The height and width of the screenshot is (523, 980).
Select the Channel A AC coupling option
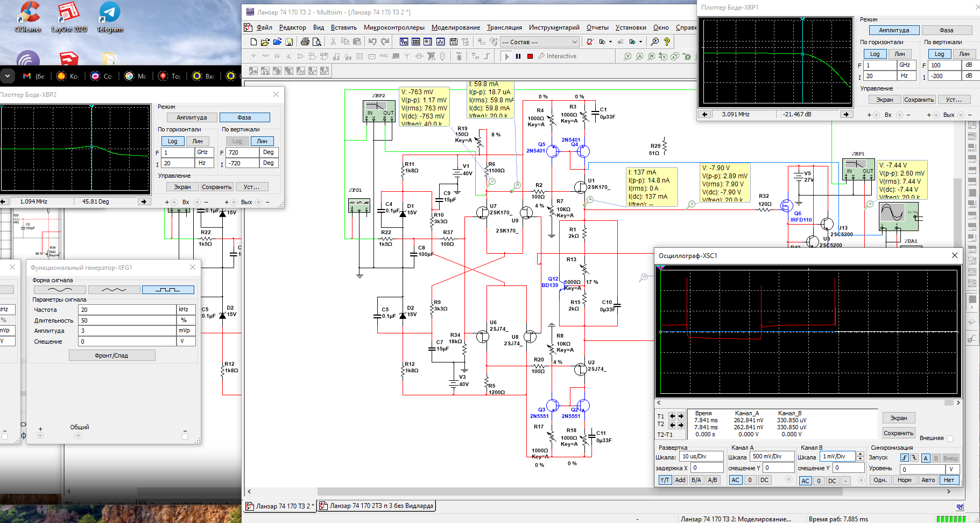tap(736, 480)
